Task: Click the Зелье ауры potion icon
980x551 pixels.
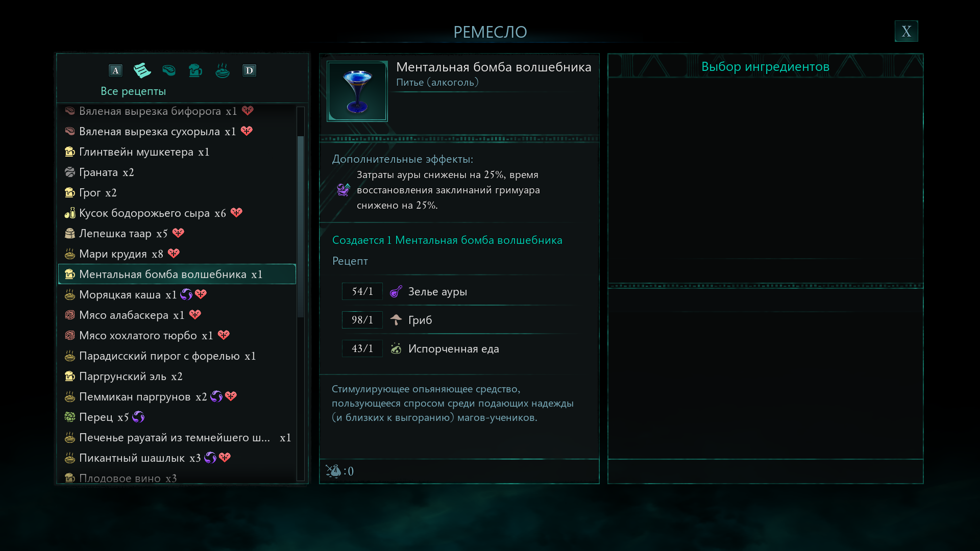Action: click(396, 291)
